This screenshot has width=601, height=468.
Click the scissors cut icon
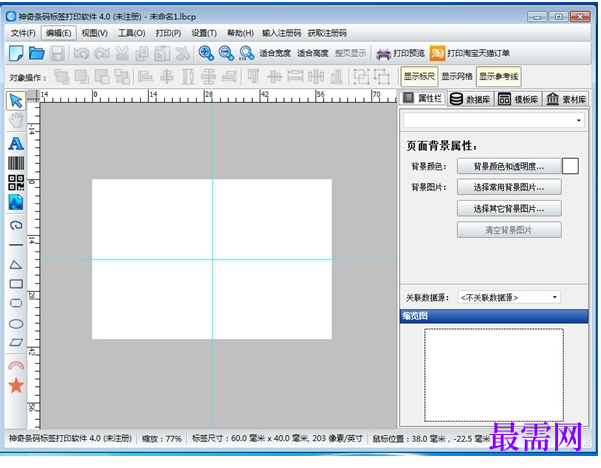click(122, 53)
